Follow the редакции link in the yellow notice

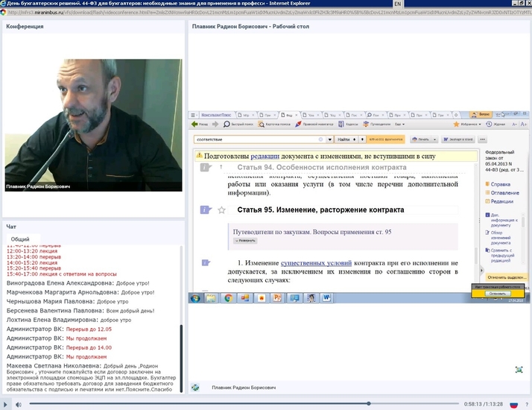265,156
